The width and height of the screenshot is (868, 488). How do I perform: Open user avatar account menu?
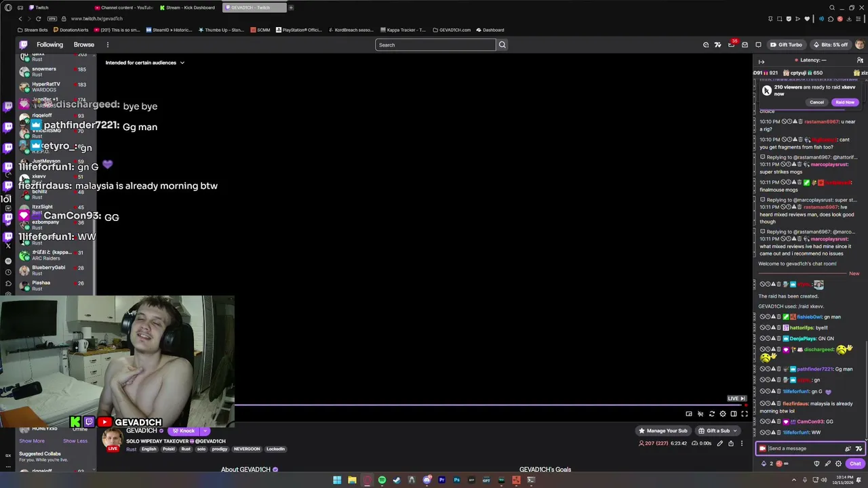[x=860, y=45]
